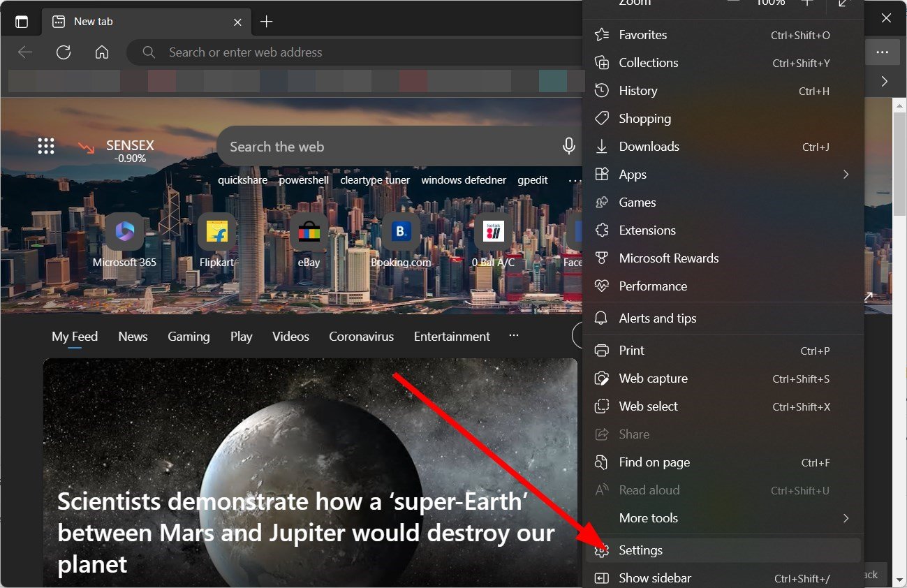Switch to Entertainment feed tab
The image size is (907, 588).
[452, 337]
